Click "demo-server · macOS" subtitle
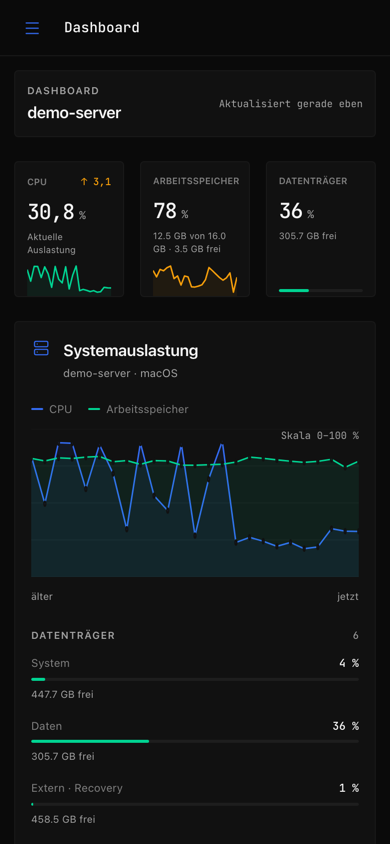The height and width of the screenshot is (844, 390). click(x=120, y=373)
